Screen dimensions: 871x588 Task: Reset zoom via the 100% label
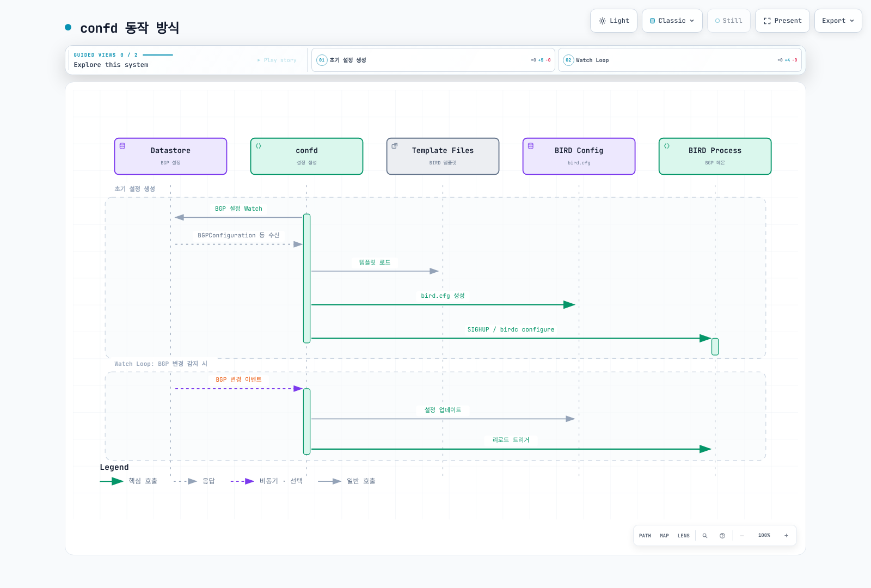point(764,536)
